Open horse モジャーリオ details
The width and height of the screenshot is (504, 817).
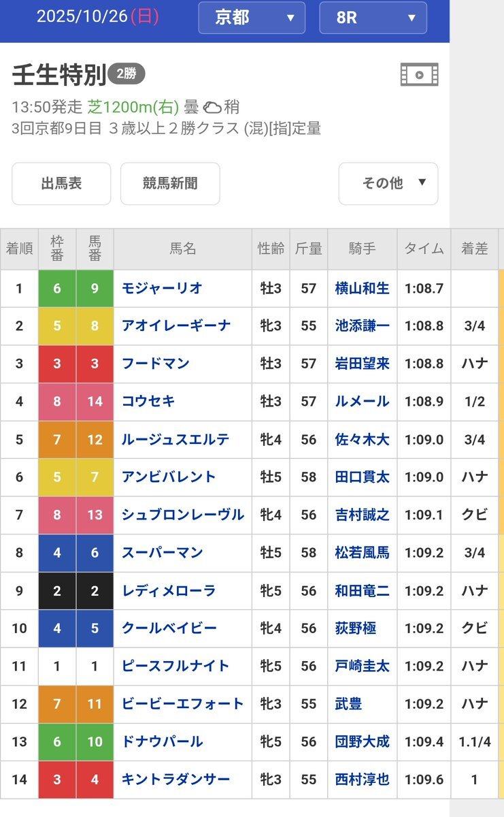[x=162, y=288]
